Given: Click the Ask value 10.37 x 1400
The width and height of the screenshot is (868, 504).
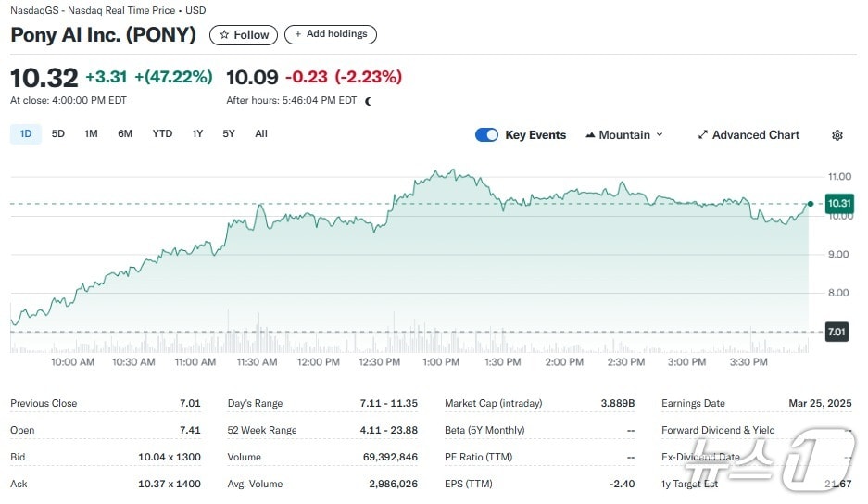Looking at the screenshot, I should point(170,484).
